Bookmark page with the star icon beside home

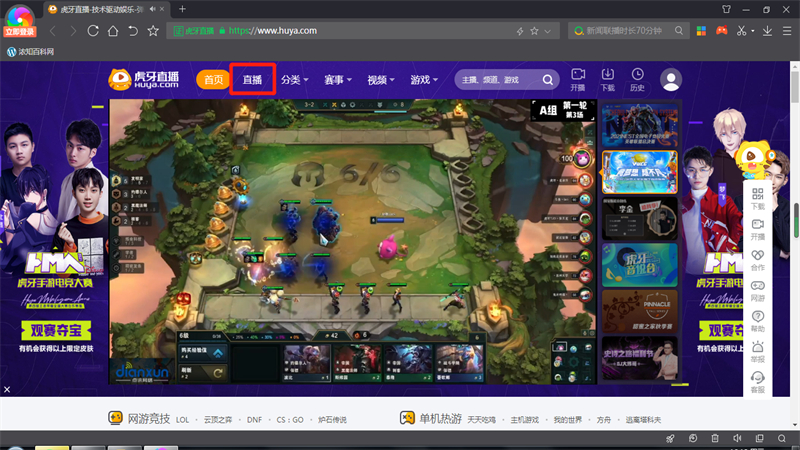coord(153,31)
